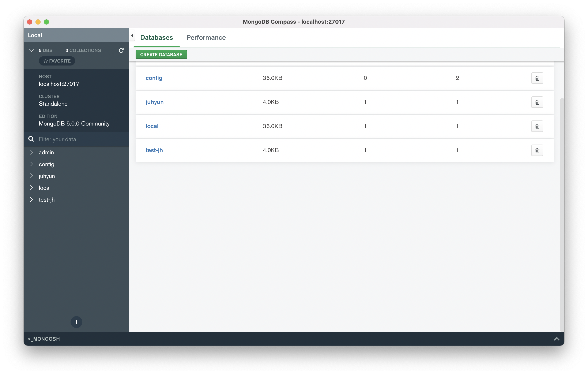The width and height of the screenshot is (588, 377).
Task: Click the 4.0KB size in juhyun row
Action: pos(271,102)
